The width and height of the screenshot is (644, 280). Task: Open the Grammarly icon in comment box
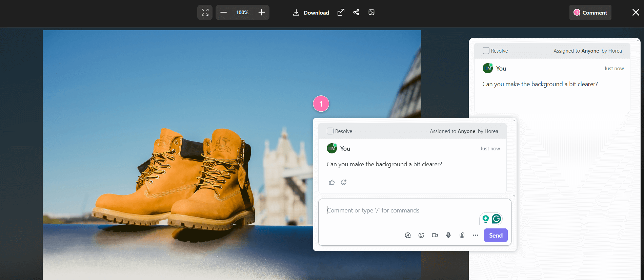point(497,219)
